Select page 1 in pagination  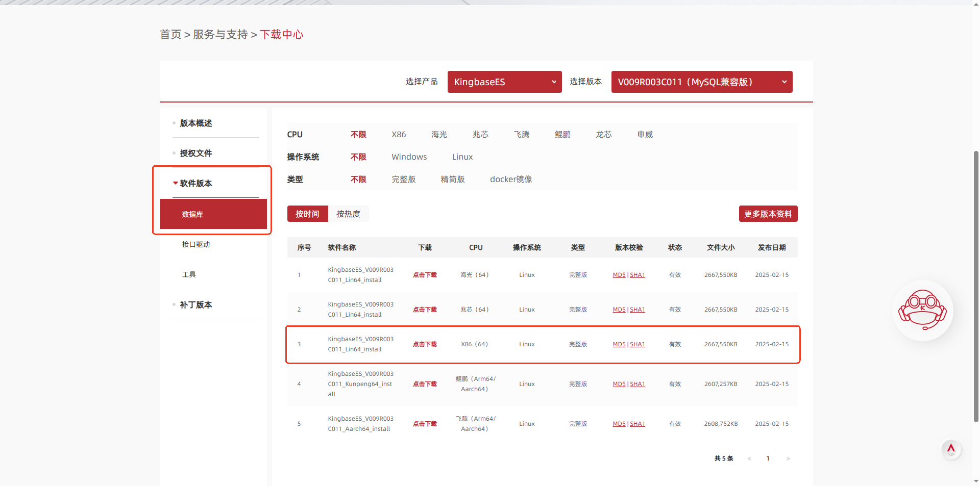[768, 458]
